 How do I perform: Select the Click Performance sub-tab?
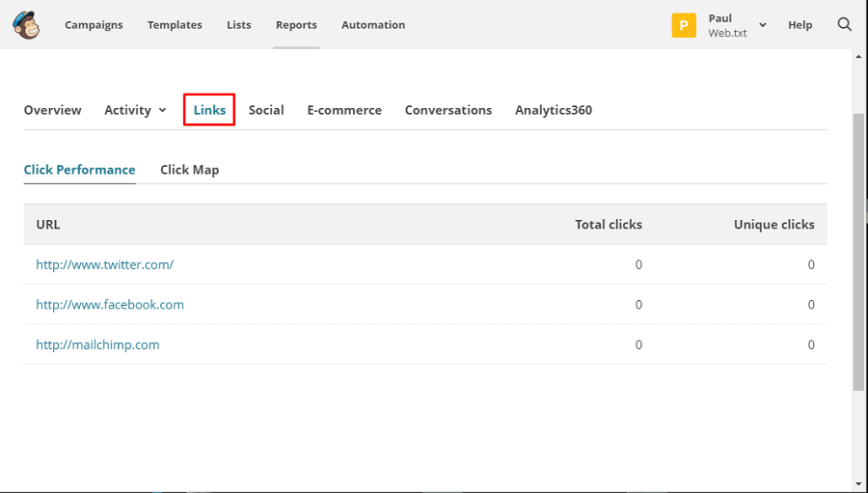pyautogui.click(x=80, y=170)
